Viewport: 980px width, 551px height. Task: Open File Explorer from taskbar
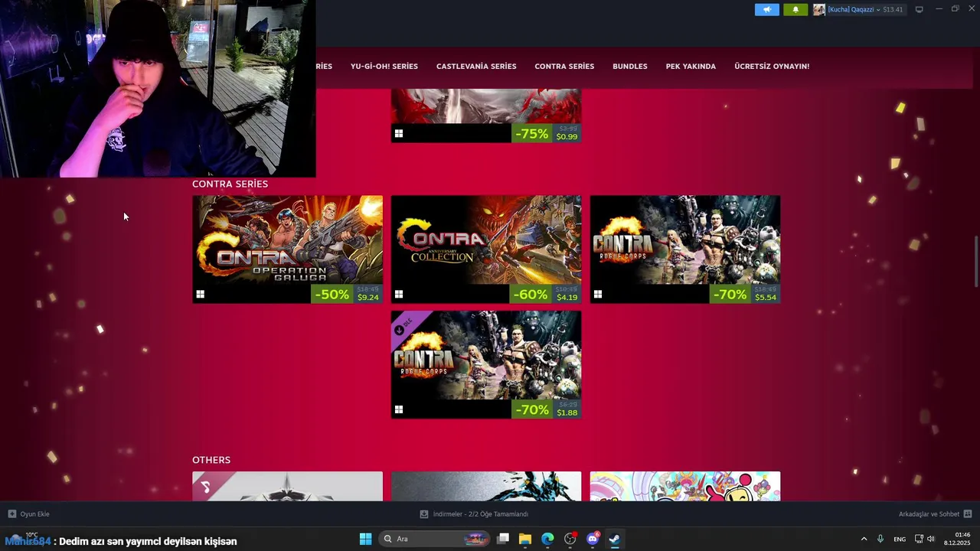pyautogui.click(x=525, y=539)
